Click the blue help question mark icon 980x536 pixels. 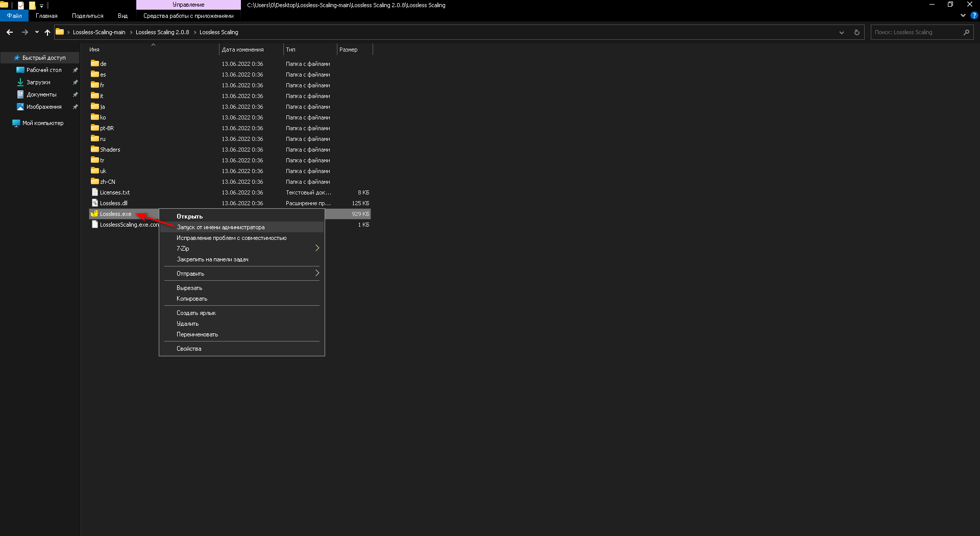coord(974,15)
